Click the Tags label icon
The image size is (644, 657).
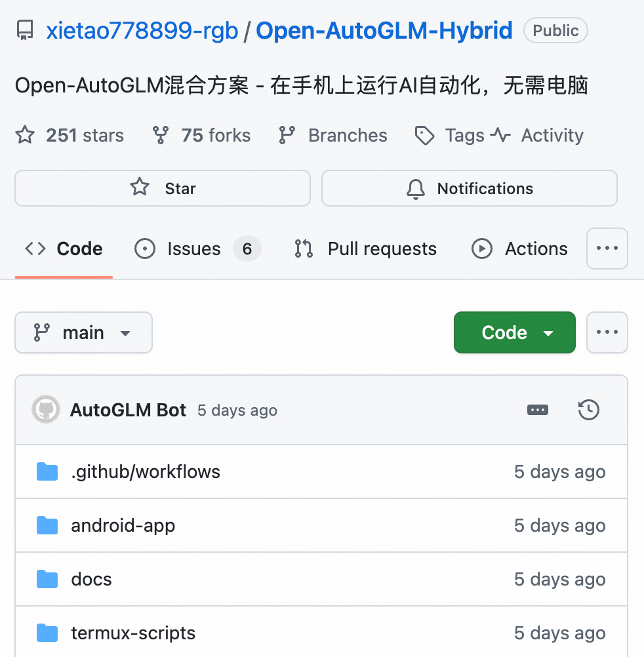coord(424,135)
